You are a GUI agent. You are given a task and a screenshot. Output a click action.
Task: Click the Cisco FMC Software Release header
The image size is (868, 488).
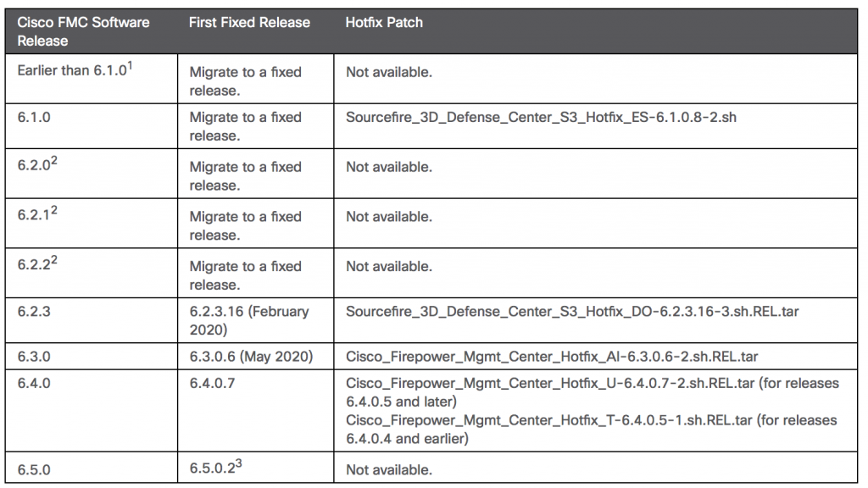click(x=83, y=31)
